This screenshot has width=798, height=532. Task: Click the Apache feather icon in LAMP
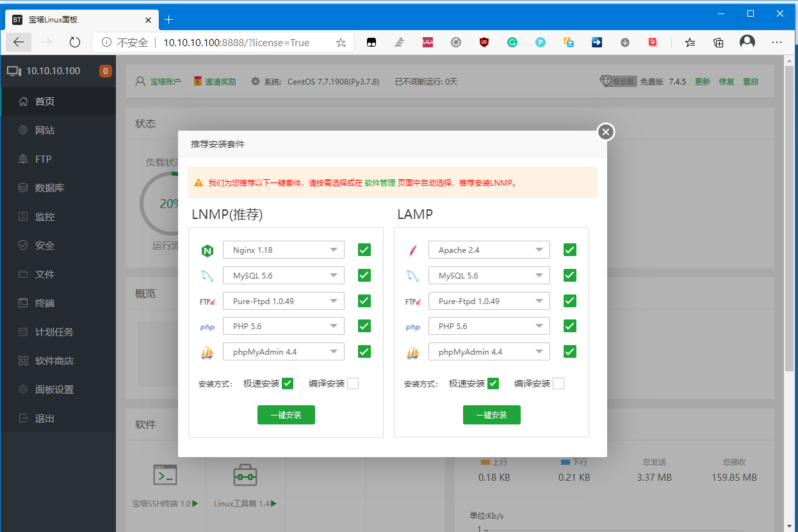pyautogui.click(x=412, y=250)
